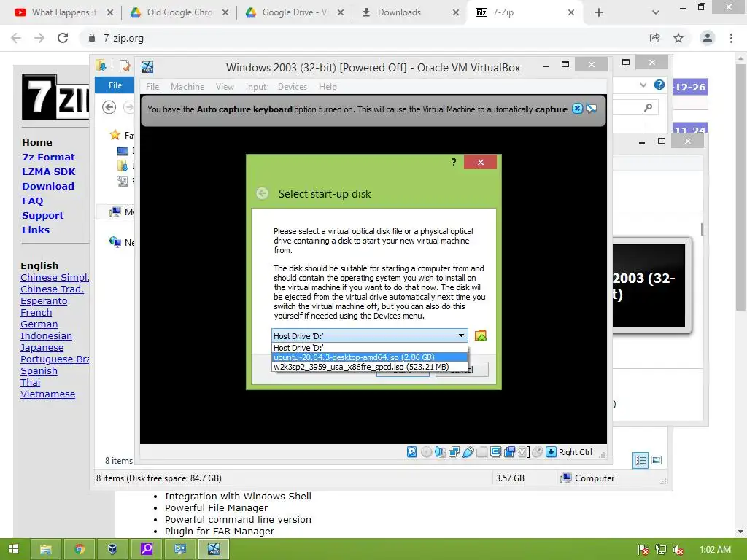Open the Chrome profile avatar
Screen dimensions: 747x560
[x=708, y=38]
